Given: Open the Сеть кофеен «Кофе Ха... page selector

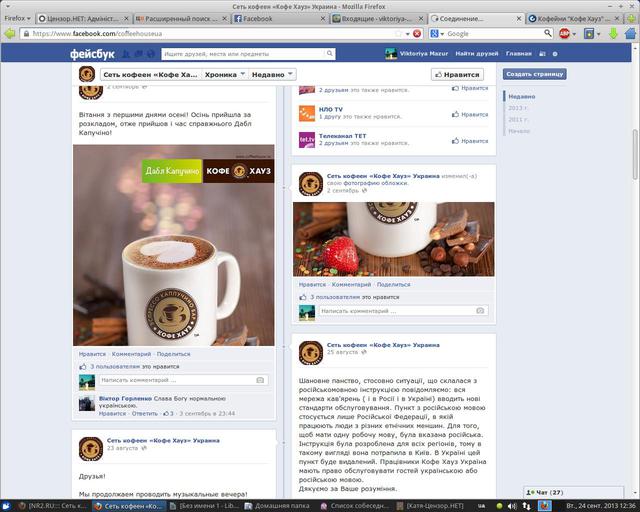Looking at the screenshot, I should click(x=151, y=75).
